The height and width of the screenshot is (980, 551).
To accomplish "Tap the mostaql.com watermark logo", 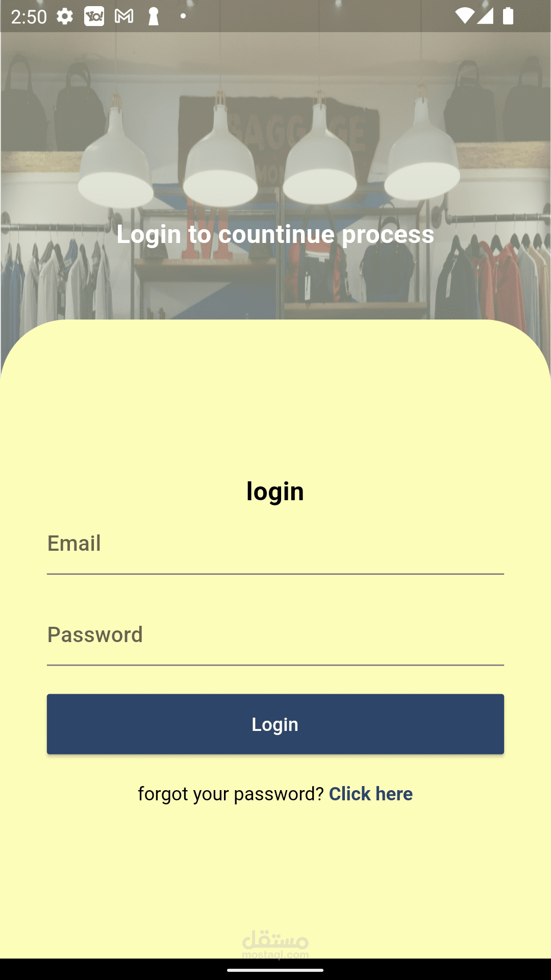I will [x=275, y=944].
